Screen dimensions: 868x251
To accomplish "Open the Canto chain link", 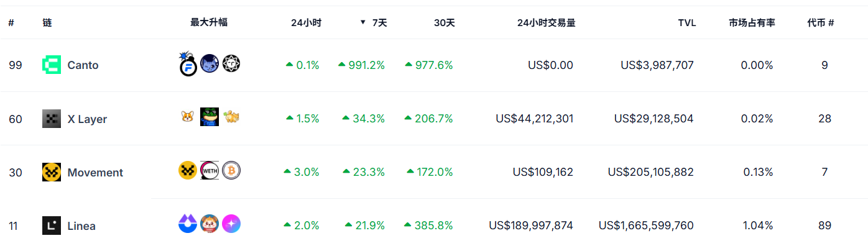I will (83, 65).
